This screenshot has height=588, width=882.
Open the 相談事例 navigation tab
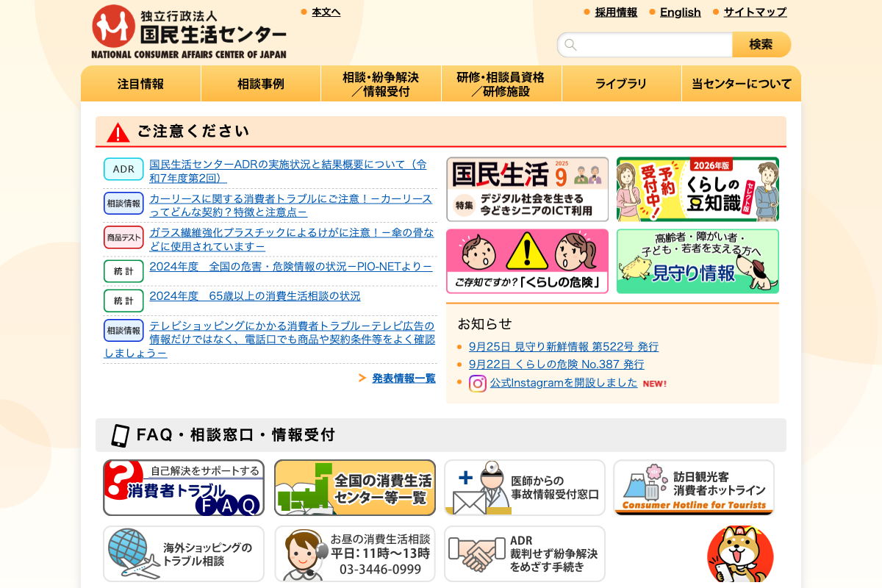260,84
